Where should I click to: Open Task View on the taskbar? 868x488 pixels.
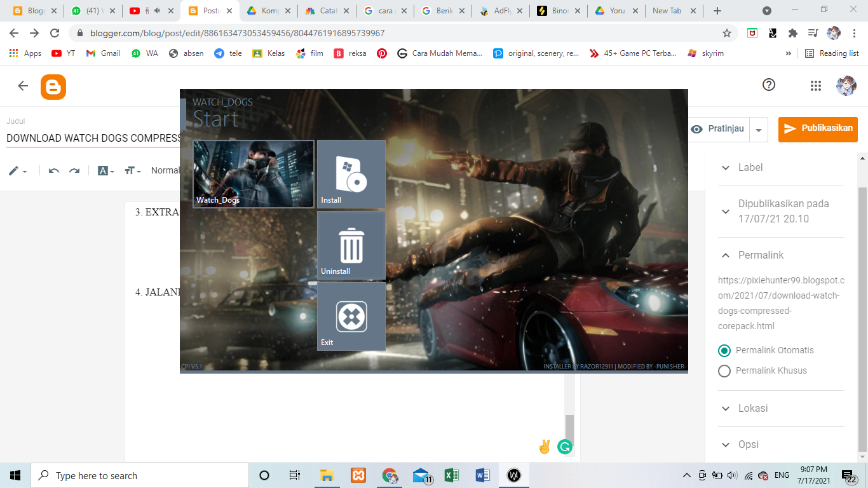[295, 475]
